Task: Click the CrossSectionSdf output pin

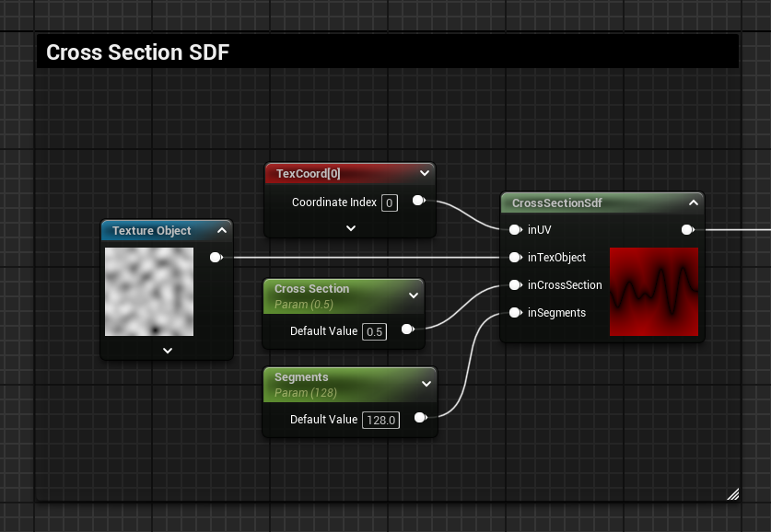Action: [687, 230]
